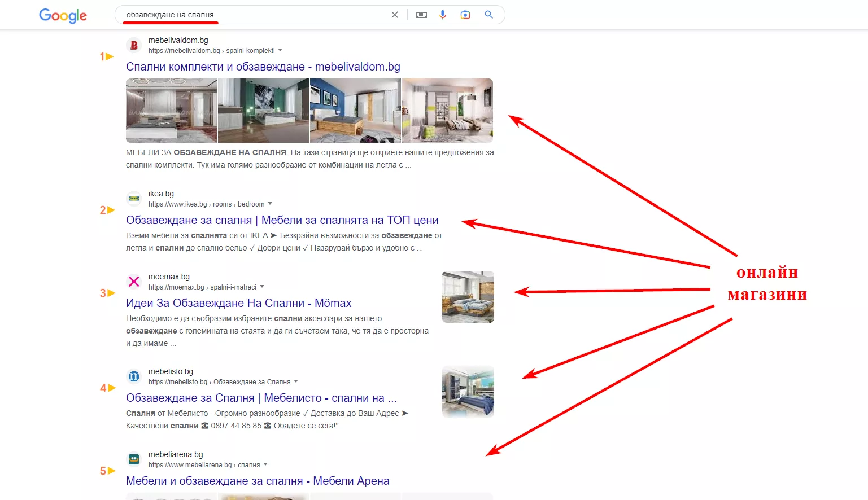Click the URL 'https://mebelivaldom.bg › spalni-komplekti'

pos(212,51)
